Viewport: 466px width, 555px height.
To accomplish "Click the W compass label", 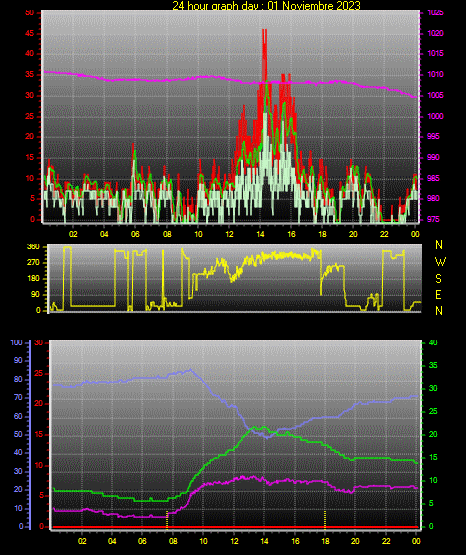I will [x=440, y=262].
